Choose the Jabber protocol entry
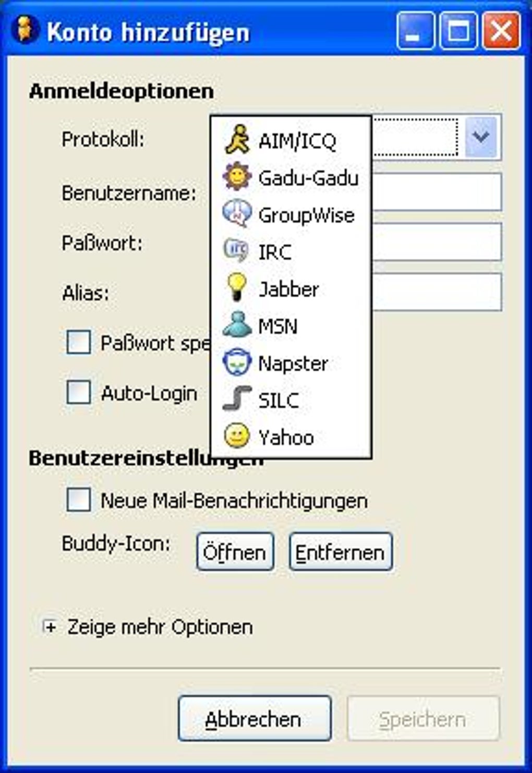532x773 pixels. (x=288, y=289)
